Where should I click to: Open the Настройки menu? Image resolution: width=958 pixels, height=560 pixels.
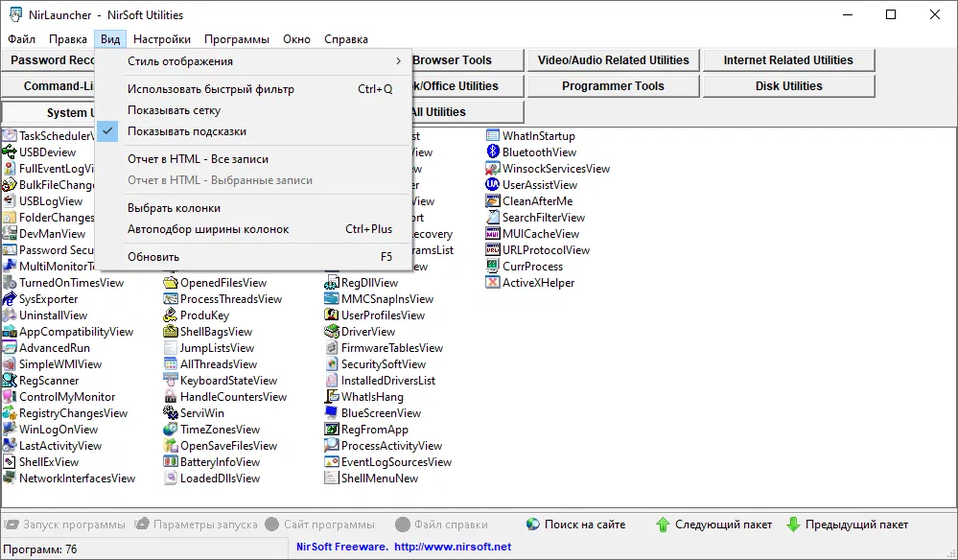162,39
